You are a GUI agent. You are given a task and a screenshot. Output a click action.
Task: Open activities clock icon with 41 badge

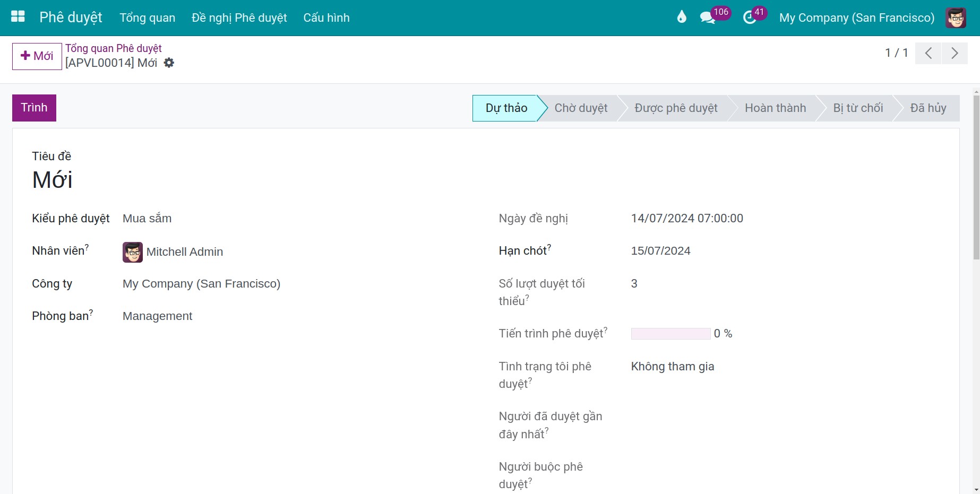pos(749,18)
